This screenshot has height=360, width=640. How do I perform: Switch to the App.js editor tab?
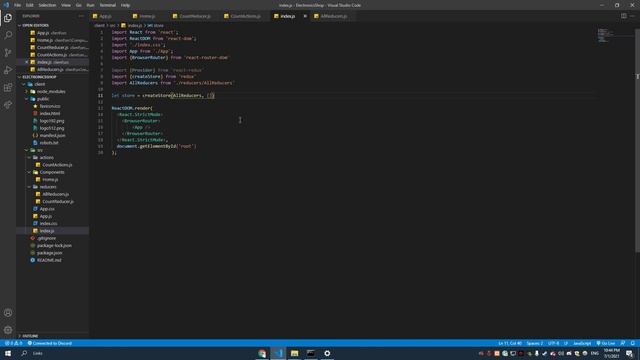coord(105,16)
